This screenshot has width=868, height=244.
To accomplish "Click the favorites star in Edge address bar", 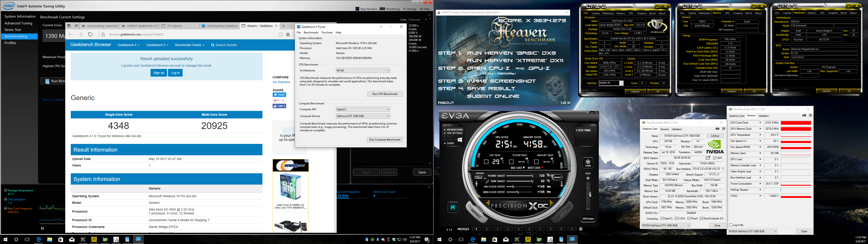I will point(288,34).
